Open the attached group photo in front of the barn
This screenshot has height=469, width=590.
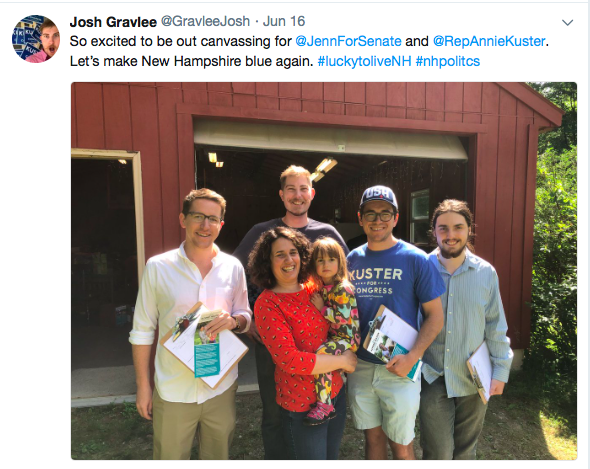click(324, 271)
